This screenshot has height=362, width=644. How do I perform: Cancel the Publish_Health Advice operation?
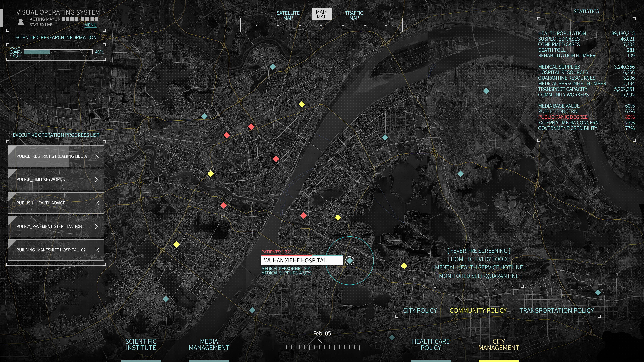(97, 203)
